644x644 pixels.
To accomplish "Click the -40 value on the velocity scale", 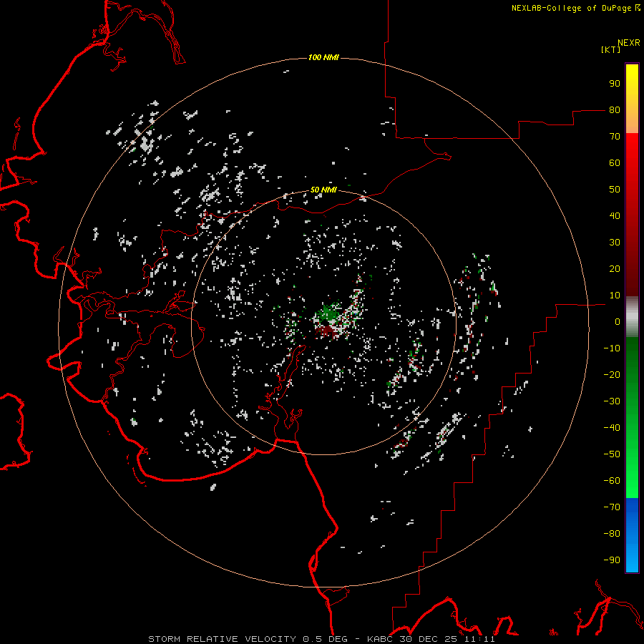I will pos(612,428).
